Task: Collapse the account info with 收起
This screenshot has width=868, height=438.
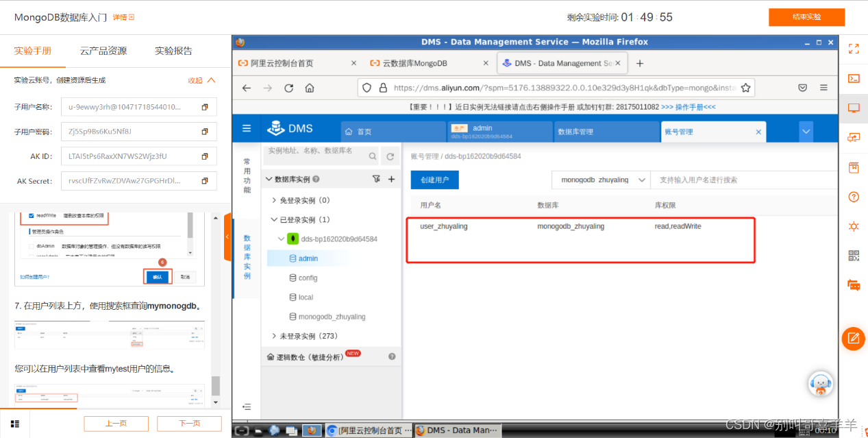Action: coord(201,80)
